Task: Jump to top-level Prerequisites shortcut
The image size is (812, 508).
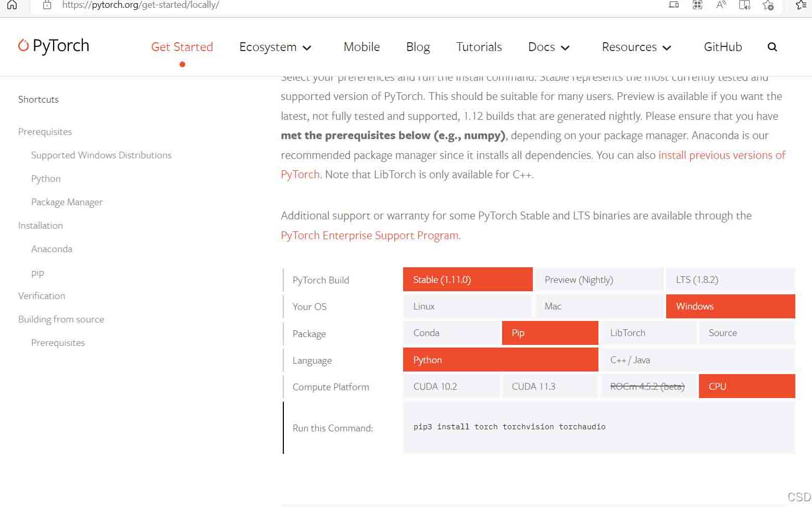Action: pyautogui.click(x=45, y=132)
